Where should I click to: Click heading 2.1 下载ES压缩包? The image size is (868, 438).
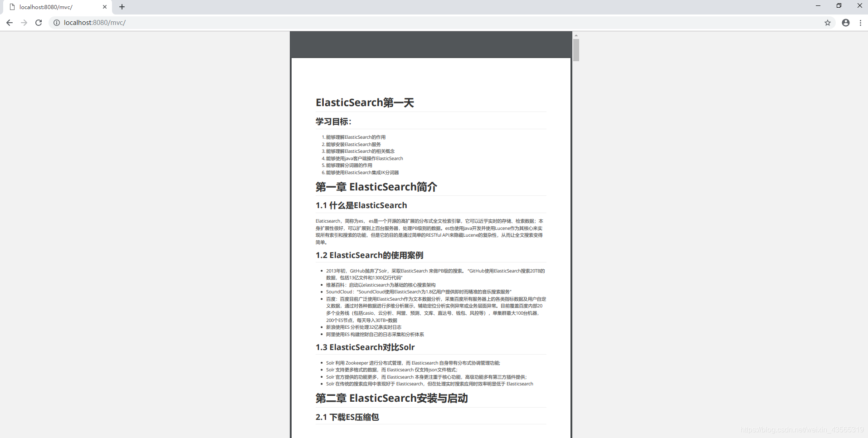(347, 417)
